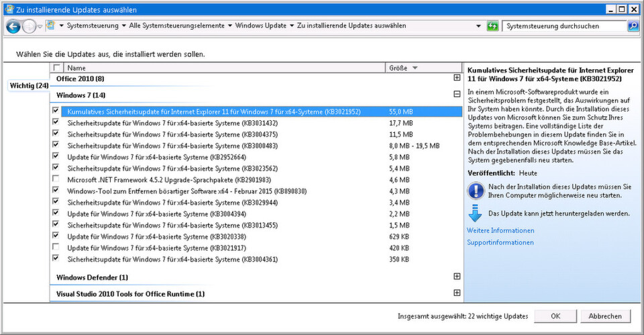Screen dimensions: 644x335
Task: Focus the Systemsteuerung durchsuchen search field
Action: (565, 26)
